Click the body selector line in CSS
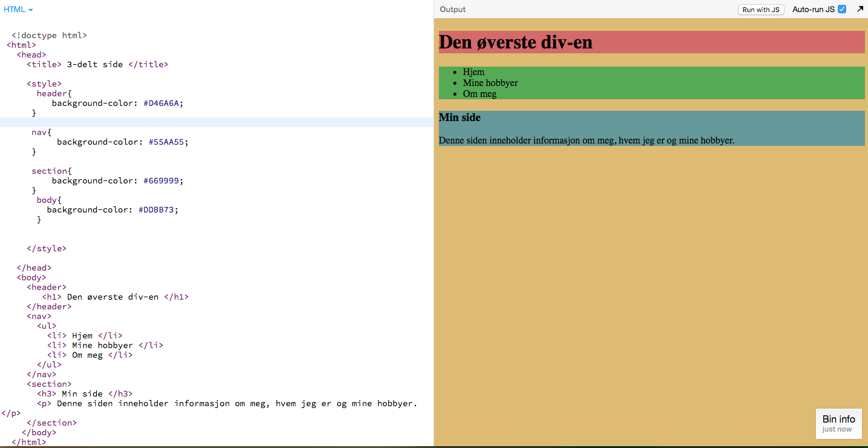Screen dimensions: 868x448 [x=49, y=200]
